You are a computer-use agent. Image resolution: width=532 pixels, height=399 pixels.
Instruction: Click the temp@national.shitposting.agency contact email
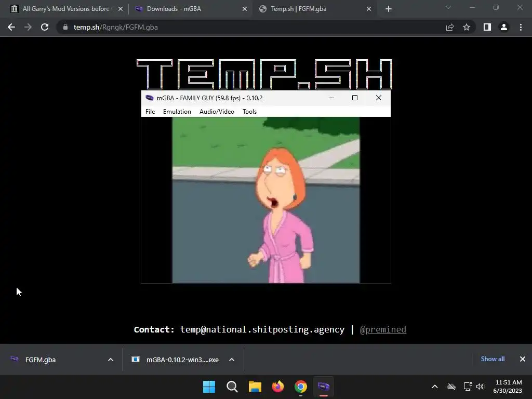[x=262, y=329]
